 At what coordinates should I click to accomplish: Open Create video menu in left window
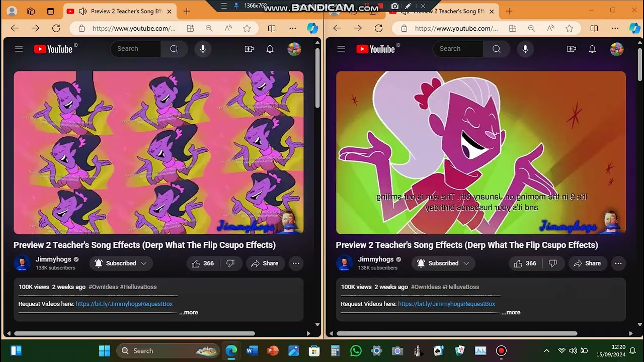[249, 49]
